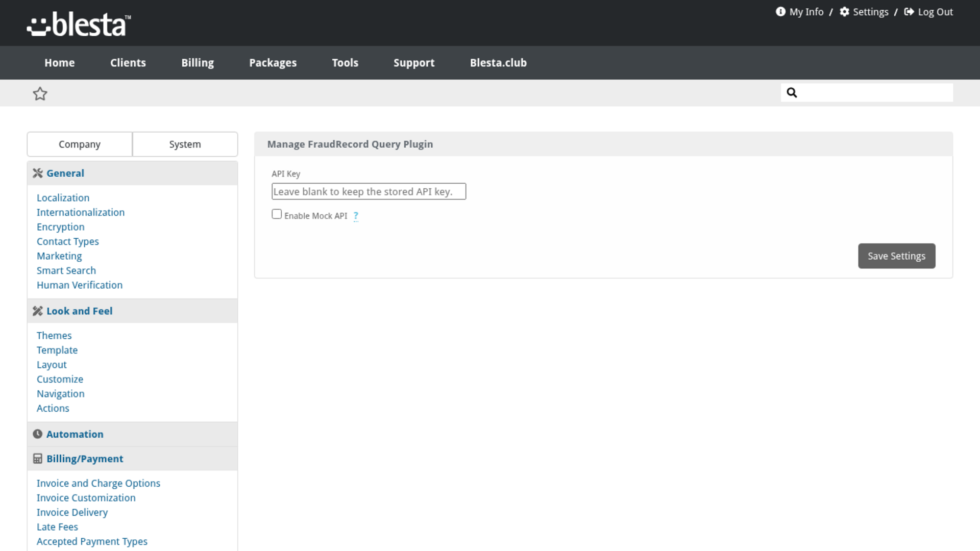Open Navigation settings
Image resolution: width=980 pixels, height=551 pixels.
[x=61, y=394]
